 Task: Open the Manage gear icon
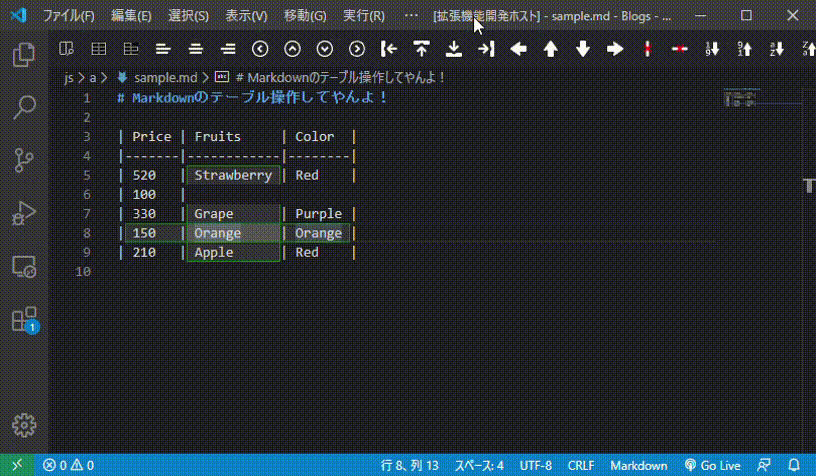[x=23, y=426]
